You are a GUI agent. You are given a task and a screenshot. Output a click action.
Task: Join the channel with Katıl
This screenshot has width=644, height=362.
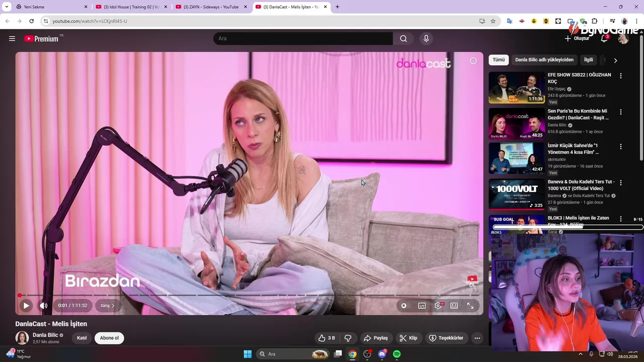pyautogui.click(x=82, y=338)
